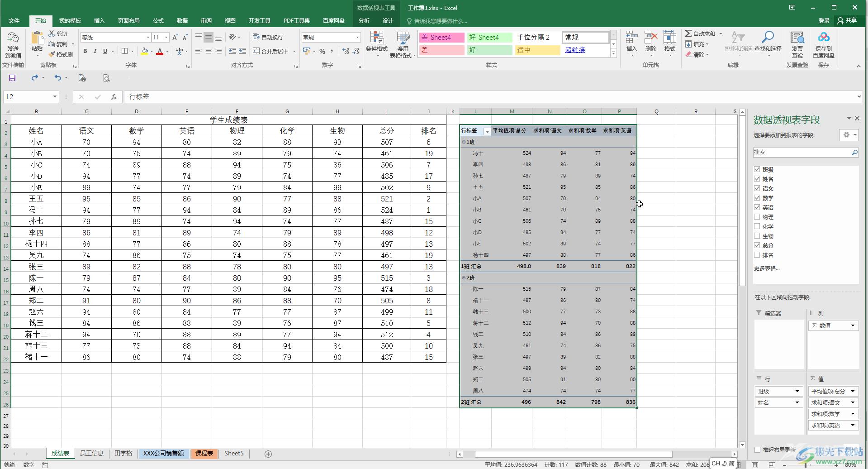Enable defer layout update checkbox
868x469 pixels.
point(758,450)
